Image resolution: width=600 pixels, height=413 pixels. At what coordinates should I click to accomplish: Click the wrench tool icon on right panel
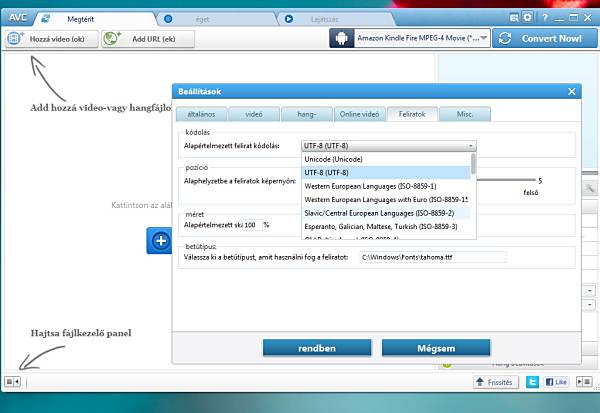point(590,188)
